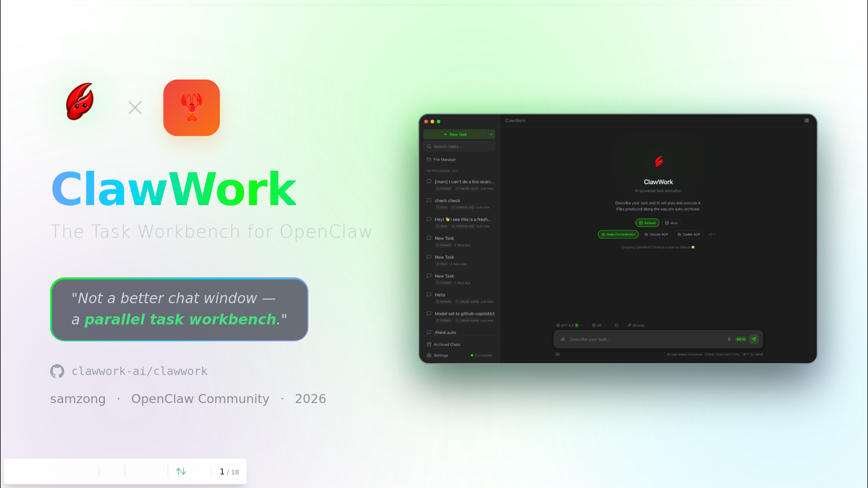The image size is (868, 488).
Task: Open the New Task row tagged drun
Action: point(460,260)
